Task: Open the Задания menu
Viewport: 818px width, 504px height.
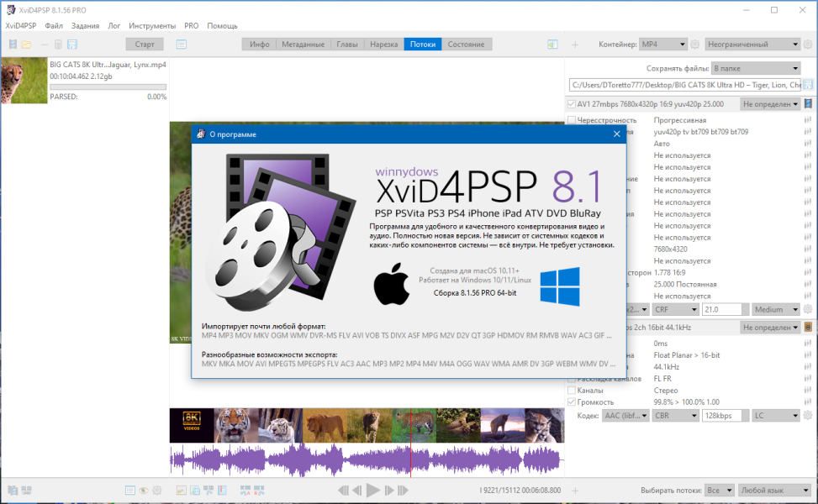Action: click(85, 25)
